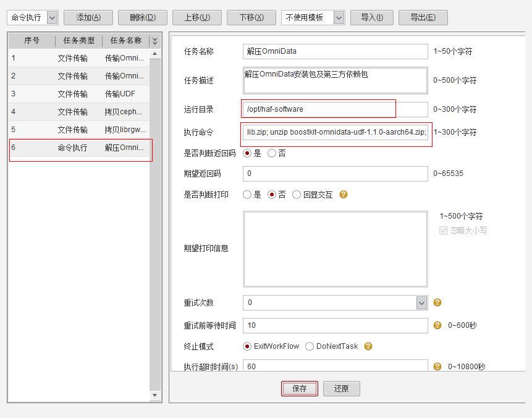Expand column chooser arrows in task table header
Screen dimensions: 532x418
[x=154, y=41]
